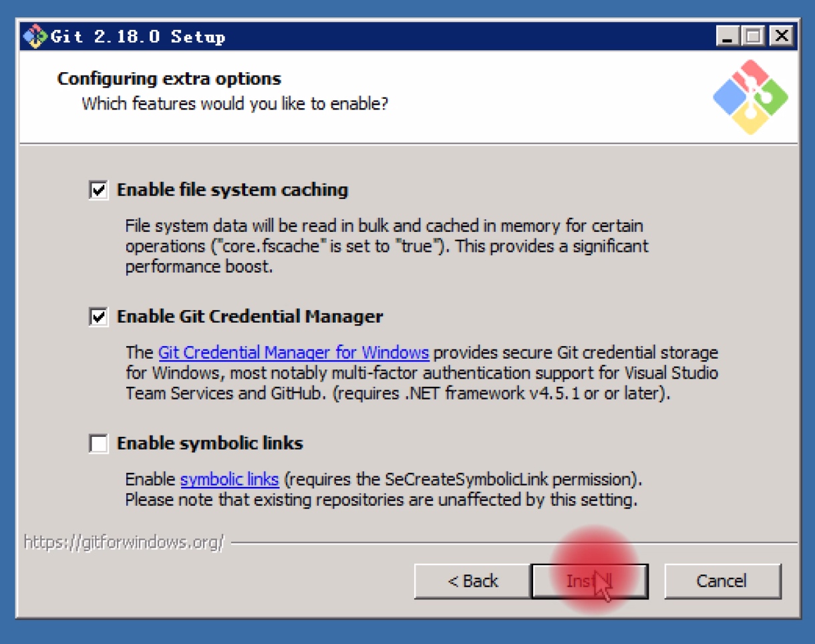Image resolution: width=815 pixels, height=644 pixels.
Task: Click the "Enable file system caching" label text
Action: click(232, 190)
